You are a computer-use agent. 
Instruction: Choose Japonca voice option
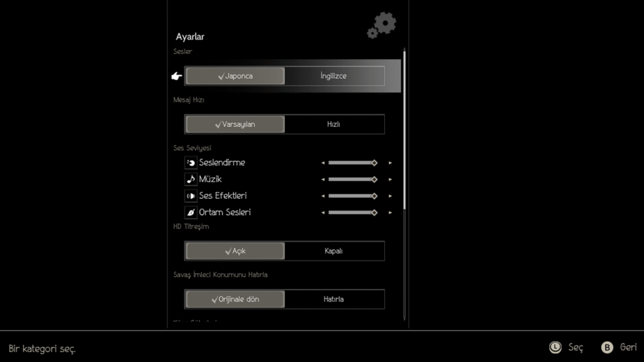click(x=235, y=76)
